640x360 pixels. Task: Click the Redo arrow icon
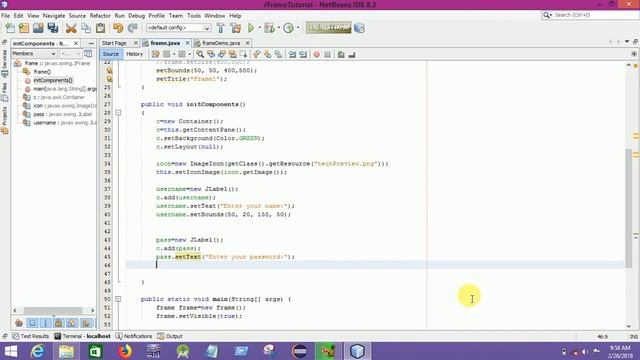(133, 28)
